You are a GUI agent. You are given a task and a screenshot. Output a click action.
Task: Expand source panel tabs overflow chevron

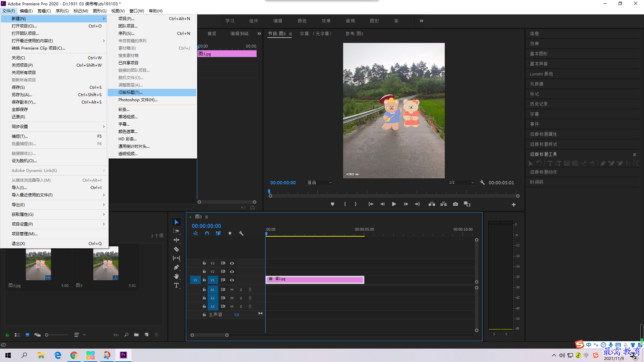point(259,34)
